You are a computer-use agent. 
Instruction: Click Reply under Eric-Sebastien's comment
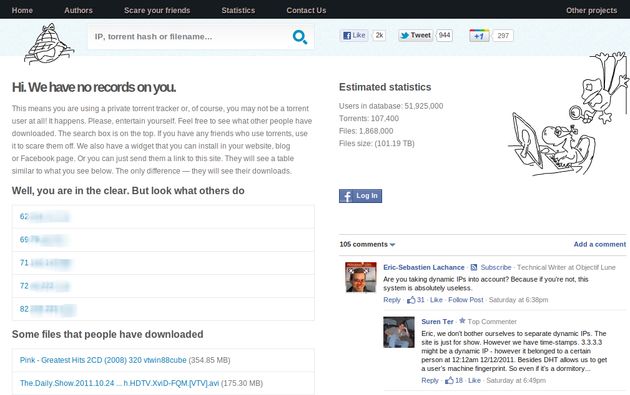pyautogui.click(x=392, y=300)
